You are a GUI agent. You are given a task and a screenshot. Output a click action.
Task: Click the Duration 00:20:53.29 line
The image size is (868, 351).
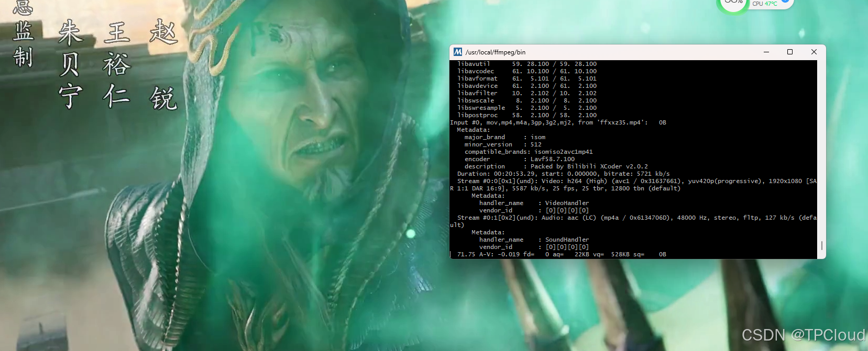point(563,174)
